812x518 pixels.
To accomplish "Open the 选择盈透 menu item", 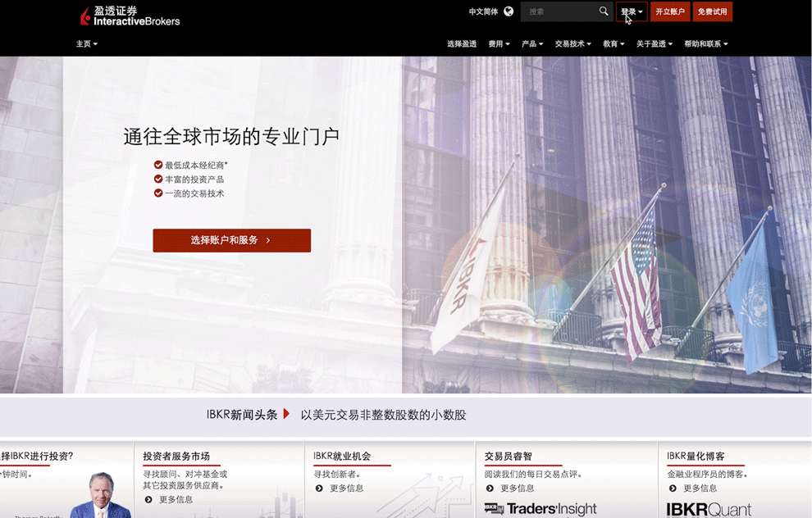I will coord(462,44).
